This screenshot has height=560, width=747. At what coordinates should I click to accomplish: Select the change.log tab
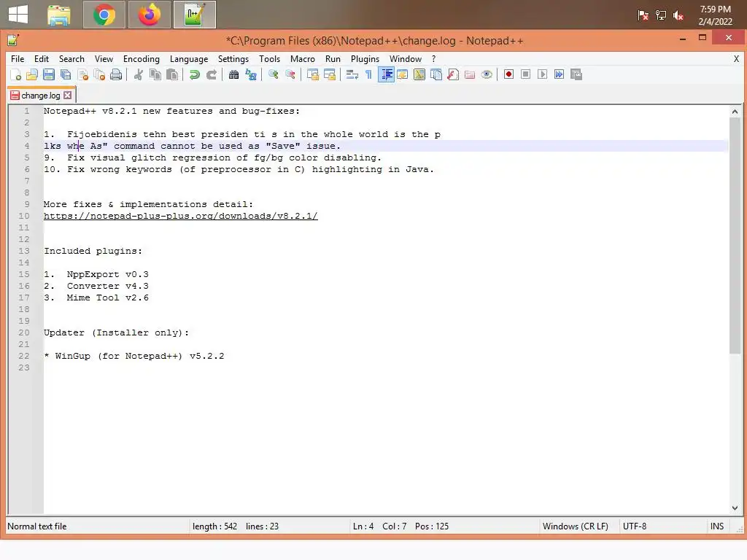(x=41, y=96)
